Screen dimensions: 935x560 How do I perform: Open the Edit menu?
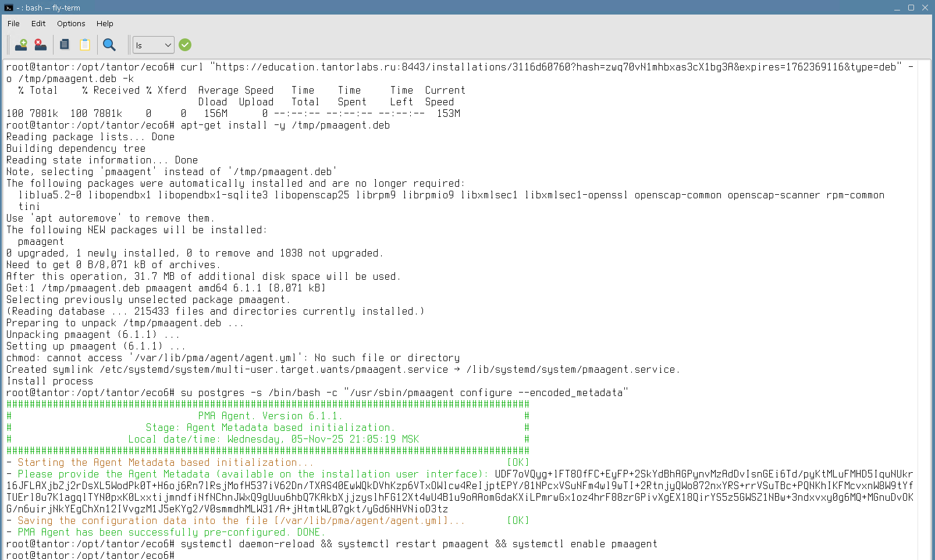tap(38, 24)
